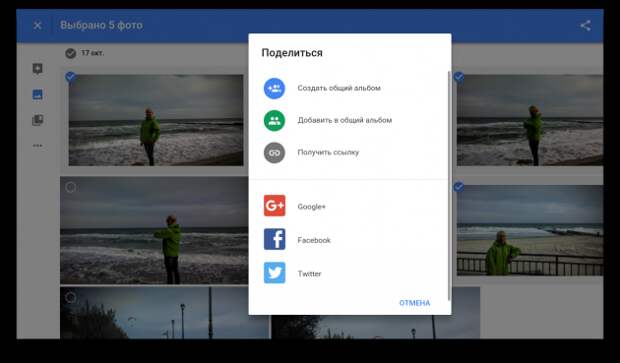Click the 'Выбрано 5 фото' title text
This screenshot has height=363, width=620.
point(101,25)
